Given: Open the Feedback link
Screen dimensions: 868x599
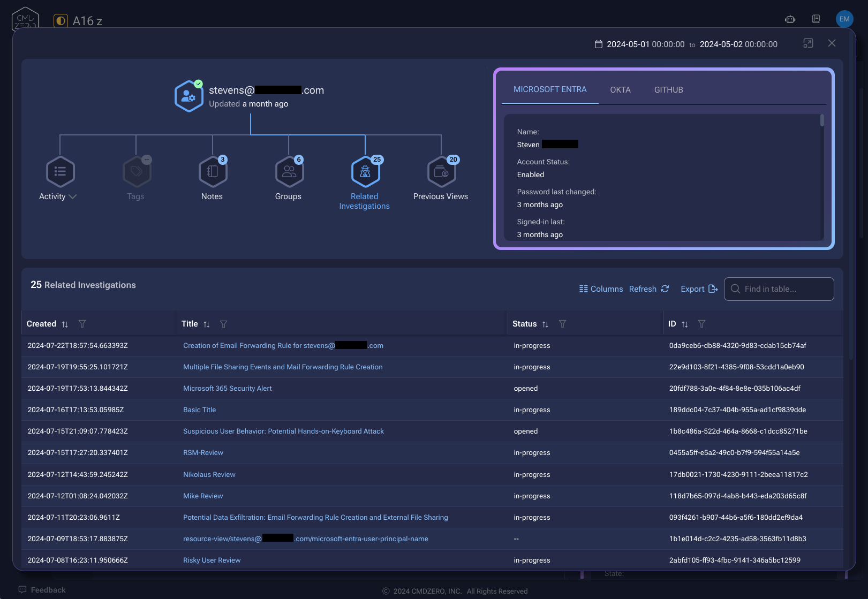Looking at the screenshot, I should coord(42,590).
